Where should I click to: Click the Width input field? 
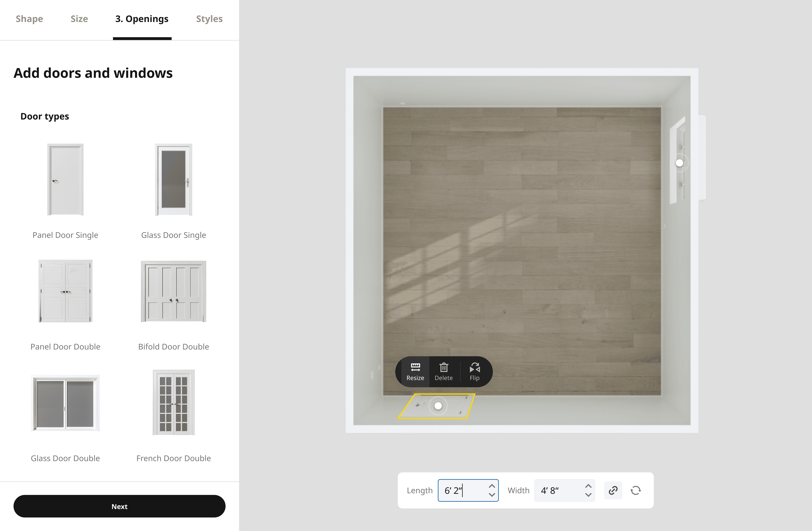point(560,490)
